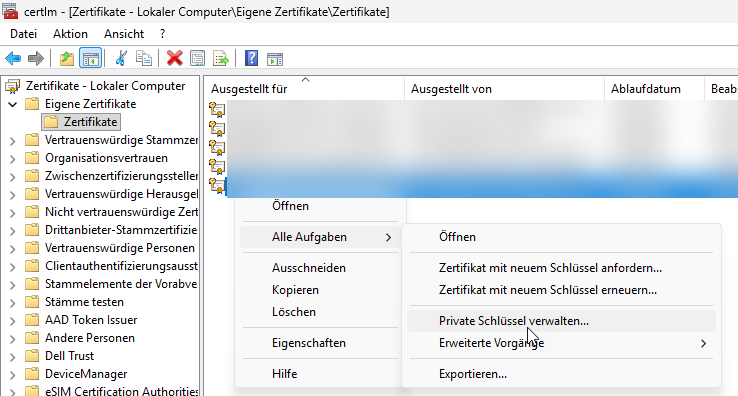Expand the Vertrauenswürdige Herausgeber node

[13, 194]
